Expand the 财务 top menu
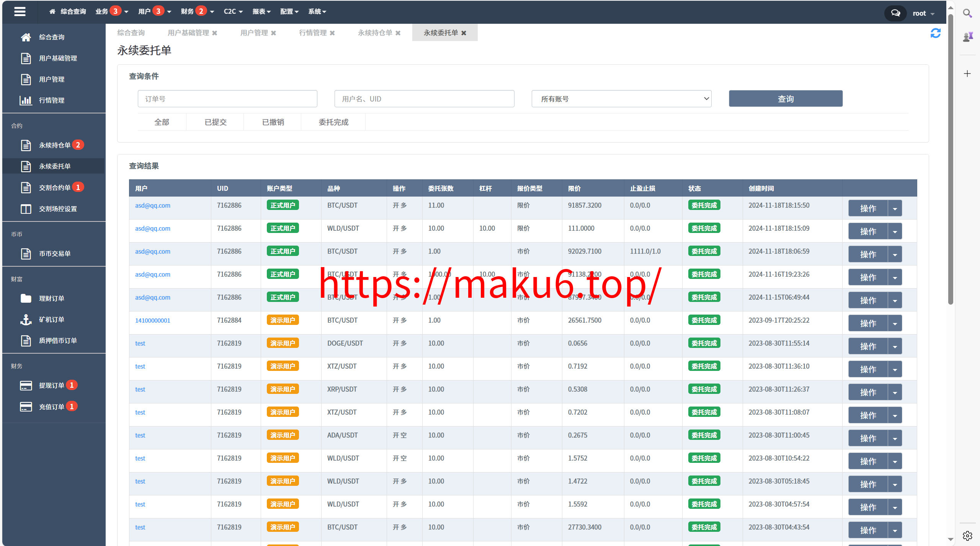This screenshot has height=546, width=980. pos(198,11)
